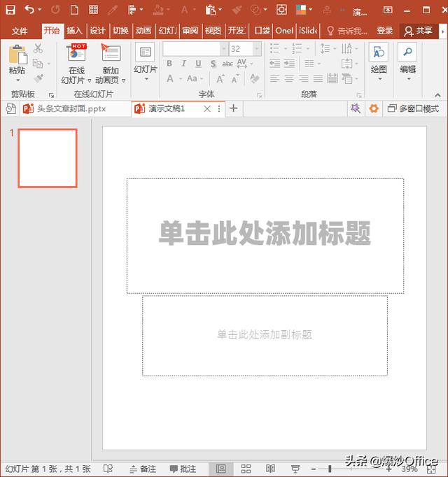
Task: Increase font size with larger A icon
Action: pyautogui.click(x=220, y=79)
